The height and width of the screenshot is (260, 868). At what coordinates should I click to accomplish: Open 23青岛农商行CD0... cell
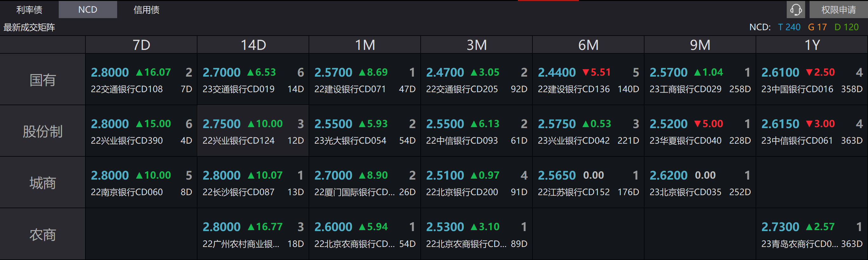click(x=812, y=234)
